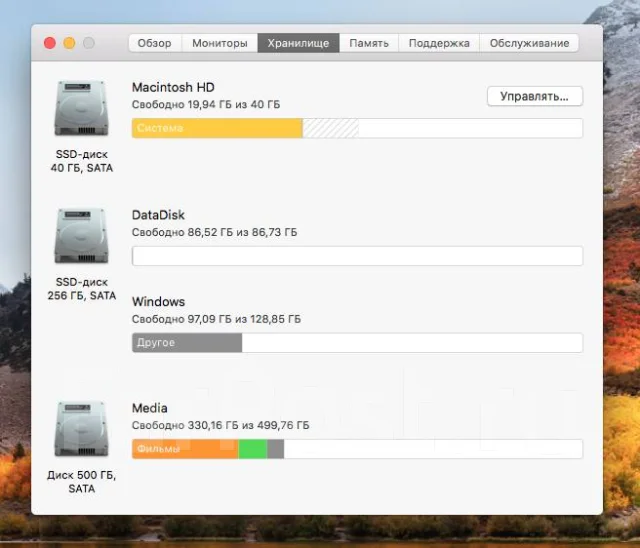
Task: Click the 500 ГБ disk drive icon
Action: (x=82, y=429)
